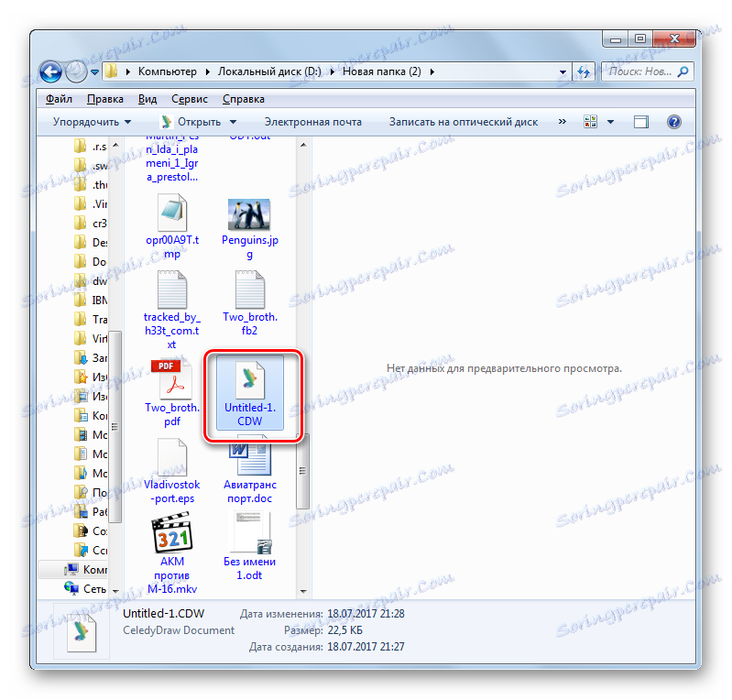732x700 pixels.
Task: Click the Forward navigation arrow
Action: click(75, 71)
